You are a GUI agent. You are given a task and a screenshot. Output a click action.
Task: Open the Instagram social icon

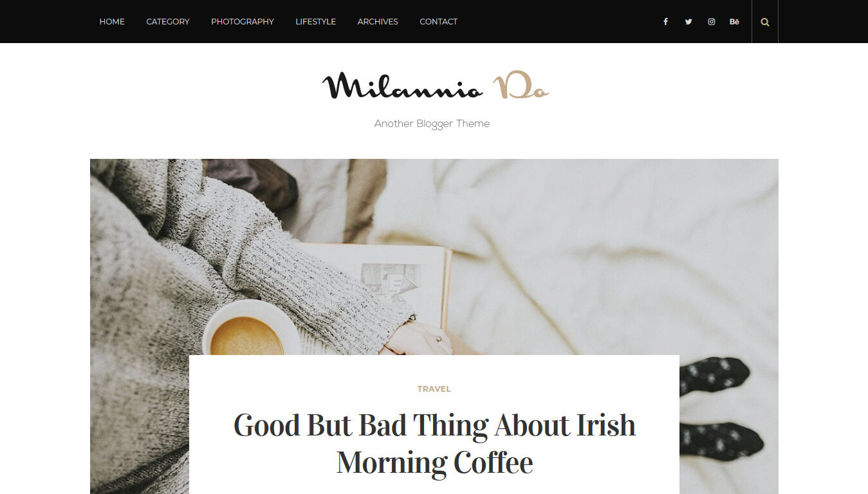click(711, 22)
